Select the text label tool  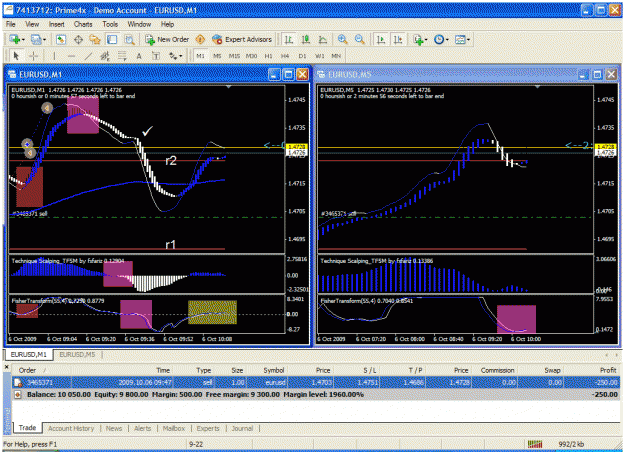[x=156, y=56]
